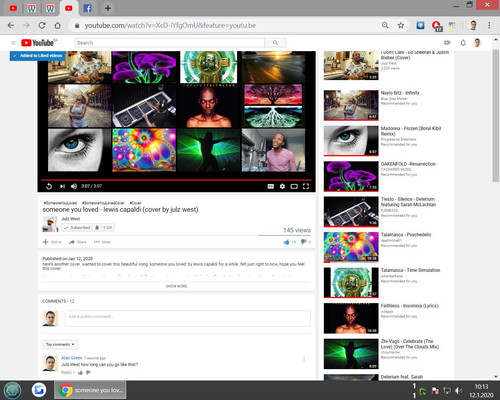The height and width of the screenshot is (400, 500).
Task: Enter fullscreen mode
Action: [x=306, y=186]
